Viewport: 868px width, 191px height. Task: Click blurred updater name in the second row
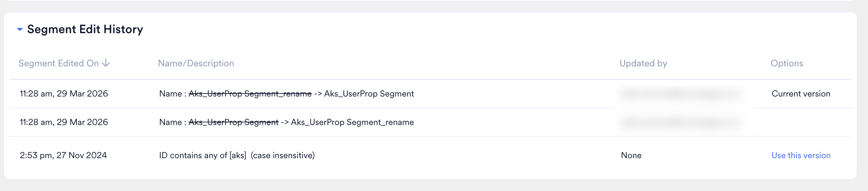[x=680, y=122]
